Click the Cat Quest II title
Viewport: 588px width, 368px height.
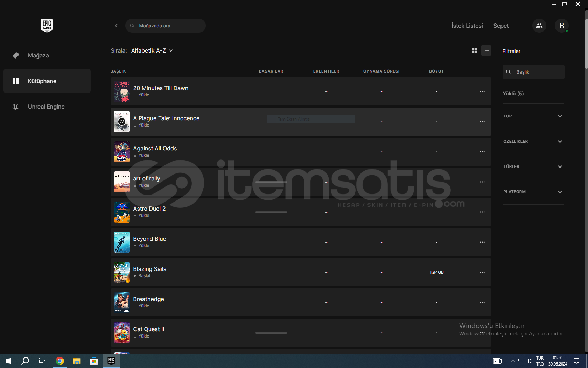[x=149, y=329]
